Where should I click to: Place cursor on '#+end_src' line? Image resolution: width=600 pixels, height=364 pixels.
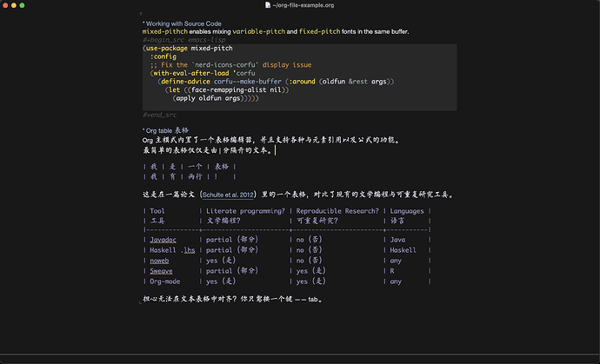[x=160, y=115]
